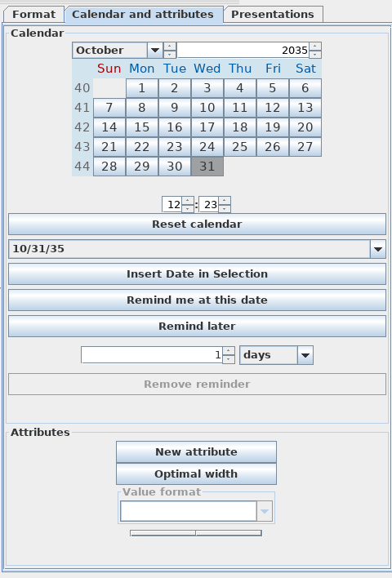Screen dimensions: 392x578
Task: Click Insert Date in Selection
Action: [197, 273]
